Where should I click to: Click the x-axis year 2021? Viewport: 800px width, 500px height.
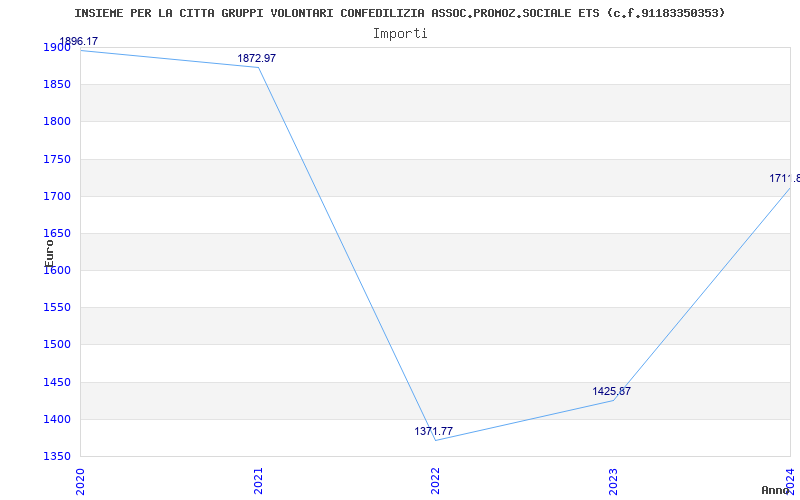point(258,481)
